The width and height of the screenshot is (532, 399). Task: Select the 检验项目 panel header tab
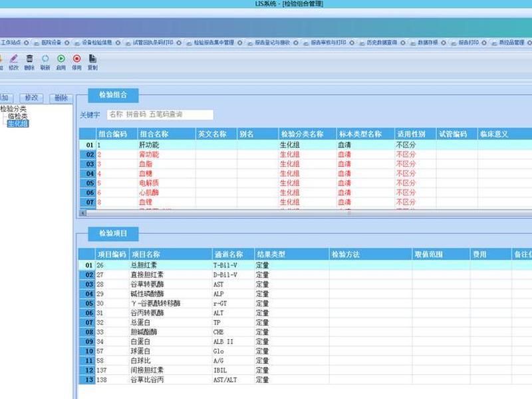coord(113,234)
